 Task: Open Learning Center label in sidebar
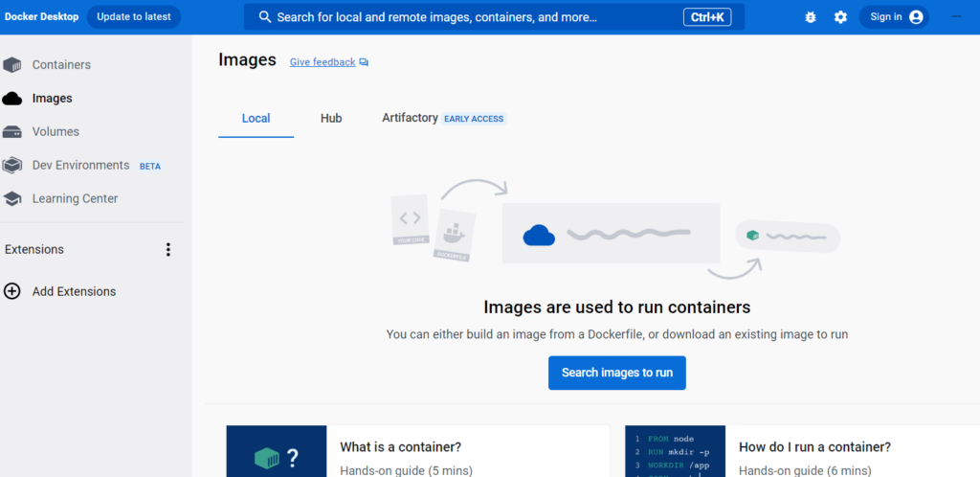(x=75, y=199)
